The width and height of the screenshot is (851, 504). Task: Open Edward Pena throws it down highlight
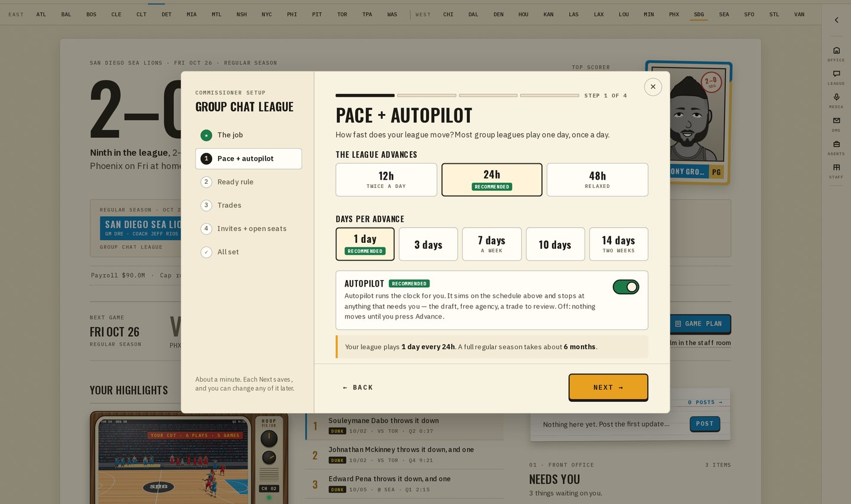(x=405, y=484)
